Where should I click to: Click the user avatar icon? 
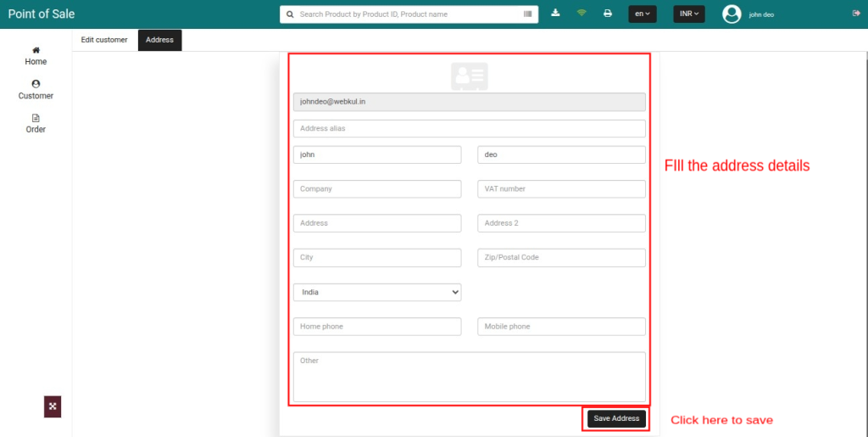[732, 14]
